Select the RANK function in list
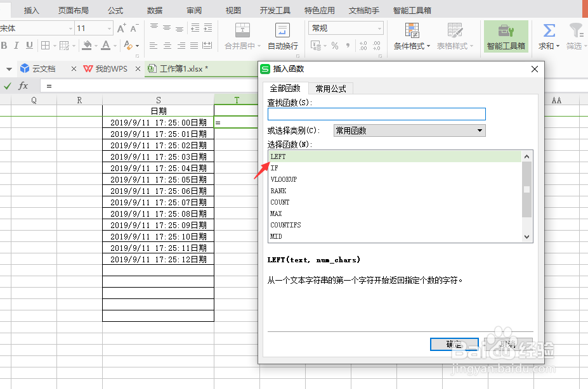This screenshot has height=389, width=588. click(x=395, y=191)
